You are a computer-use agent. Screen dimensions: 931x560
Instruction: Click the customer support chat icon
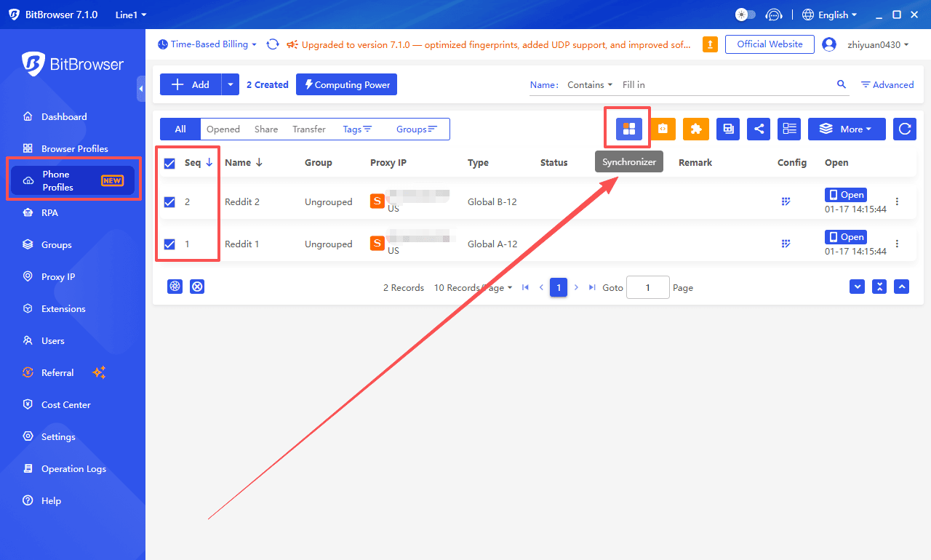point(775,15)
